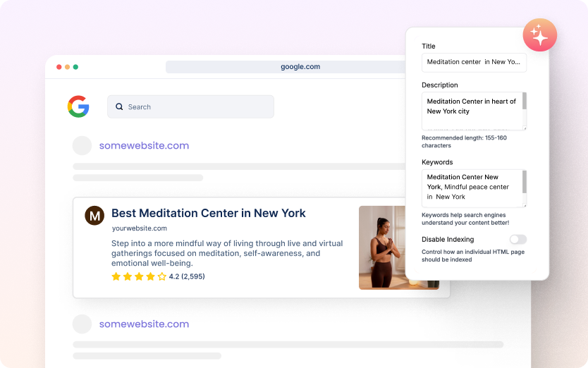Open the bottom somewebsite.com result link
The height and width of the screenshot is (368, 588).
coord(144,324)
